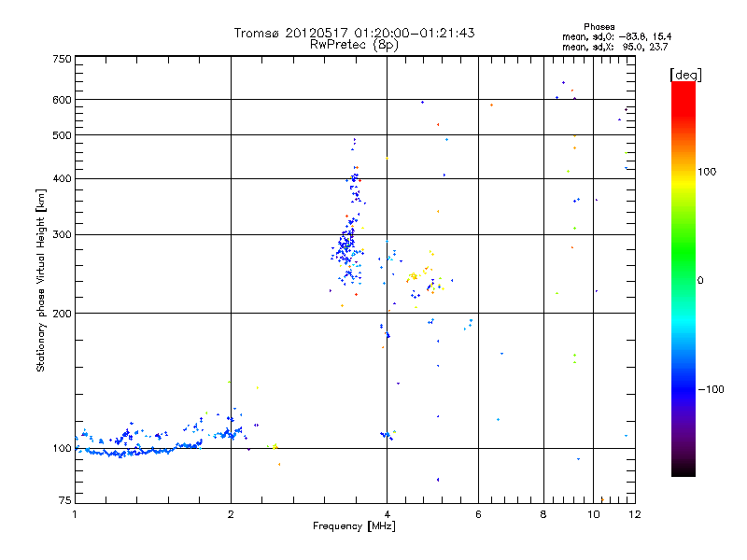Click the y-axis tick label '500'
The height and width of the screenshot is (560, 747).
click(x=62, y=135)
